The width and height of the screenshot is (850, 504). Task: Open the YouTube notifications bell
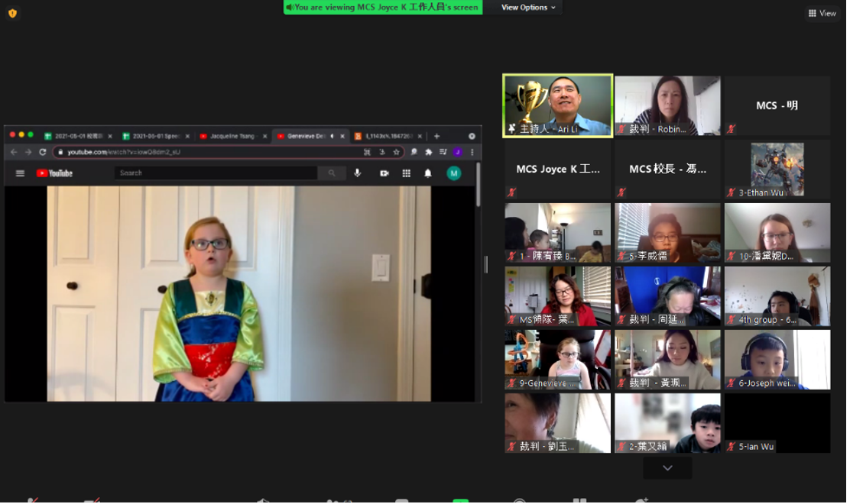[x=428, y=173]
